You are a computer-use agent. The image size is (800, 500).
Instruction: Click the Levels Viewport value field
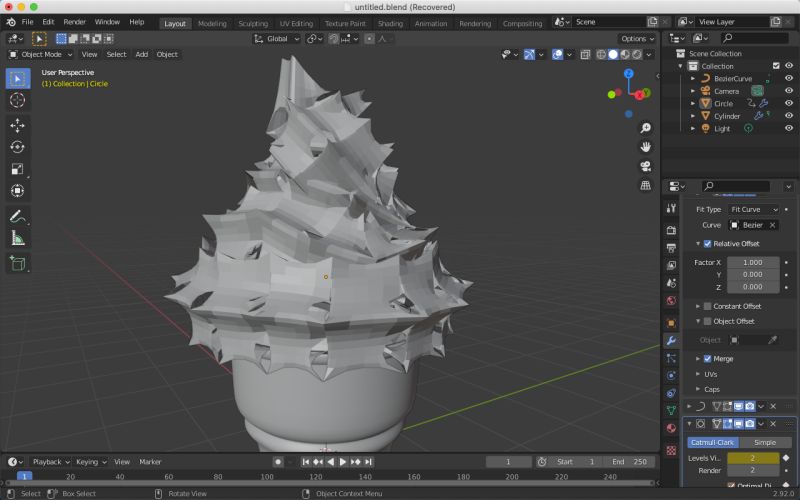753,458
